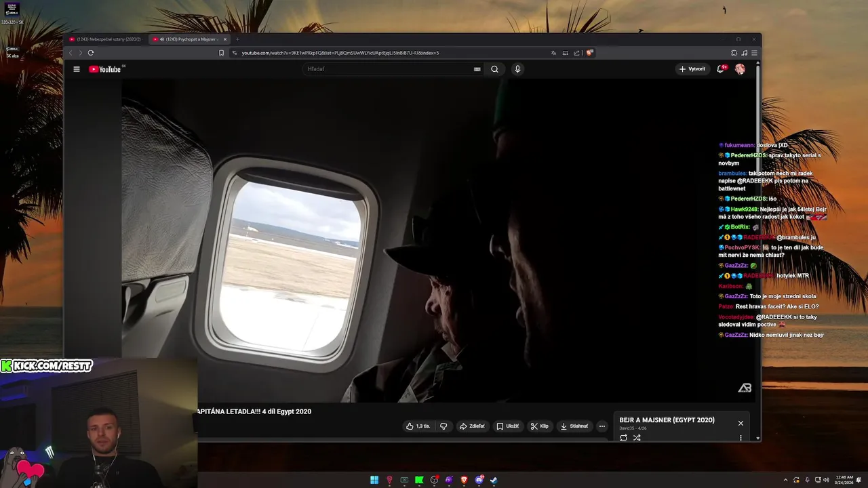This screenshot has height=488, width=868.
Task: Close the Psychopat a Majsner tab
Action: coord(225,39)
